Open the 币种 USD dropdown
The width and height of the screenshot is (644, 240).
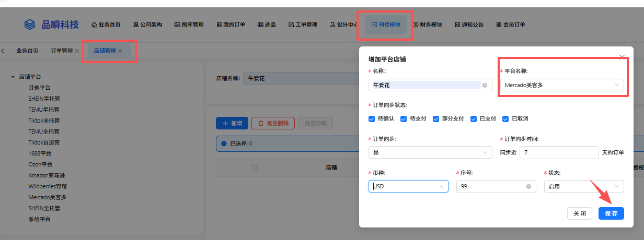tap(408, 186)
